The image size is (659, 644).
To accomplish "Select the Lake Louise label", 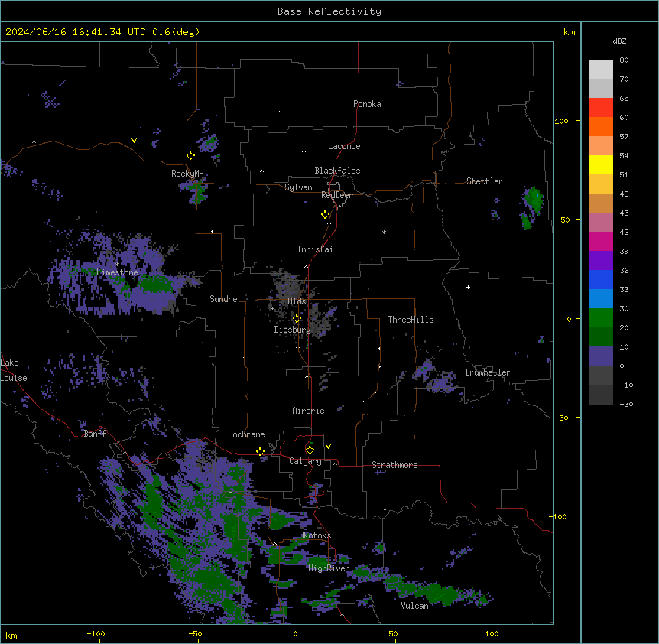I will [x=14, y=370].
